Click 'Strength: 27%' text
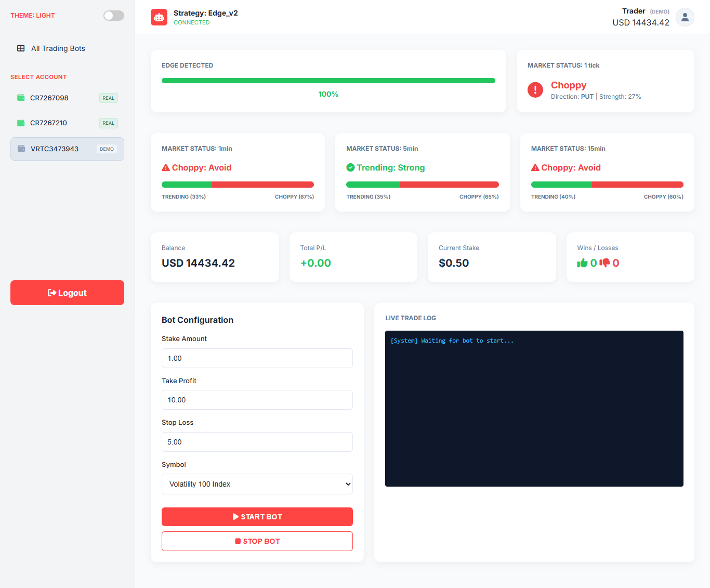710x588 pixels. 620,97
